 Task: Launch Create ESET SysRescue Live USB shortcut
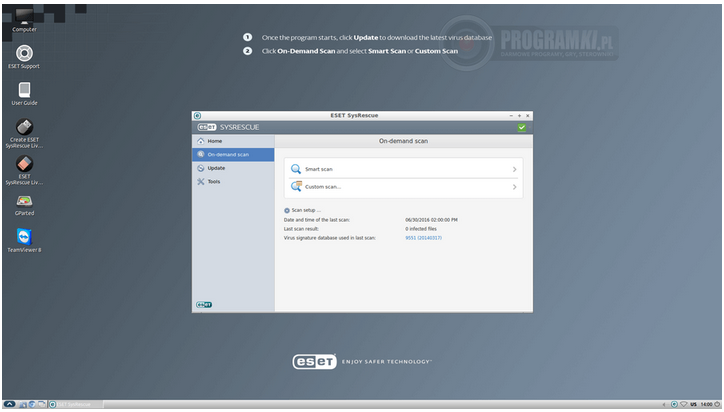coord(24,133)
